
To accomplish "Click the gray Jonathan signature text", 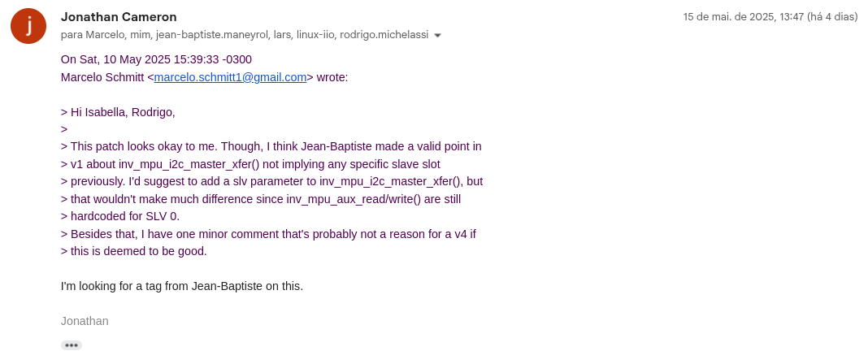I will [x=85, y=322].
